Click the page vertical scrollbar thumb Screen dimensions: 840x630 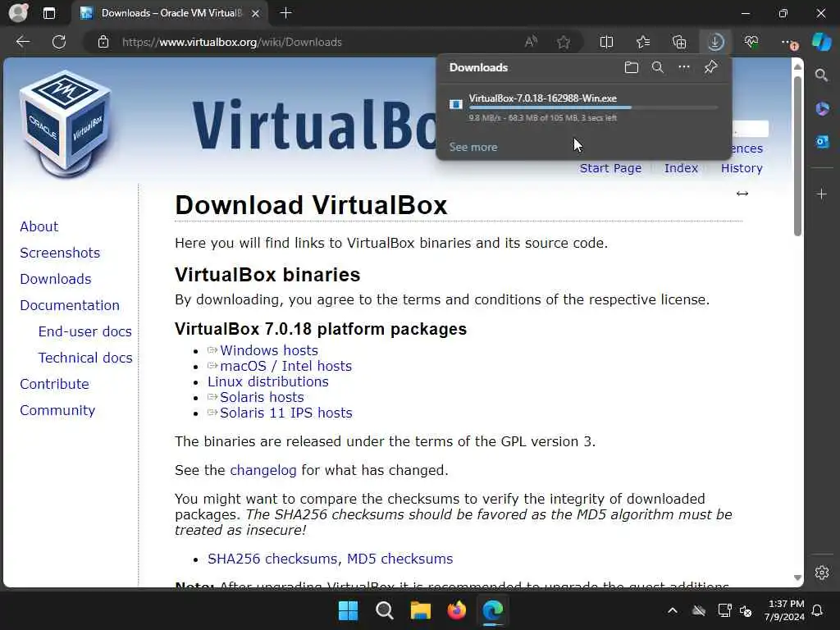797,156
